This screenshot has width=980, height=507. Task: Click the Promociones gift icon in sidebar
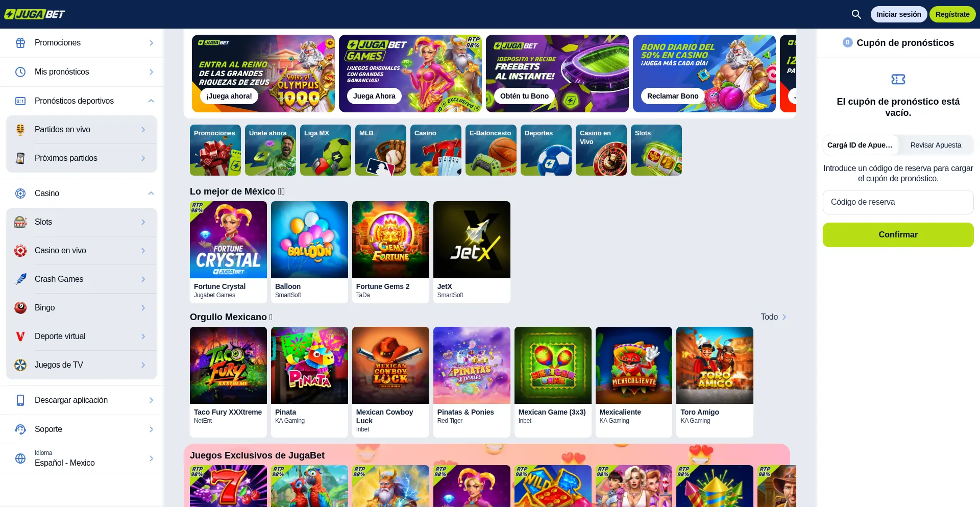click(x=20, y=43)
